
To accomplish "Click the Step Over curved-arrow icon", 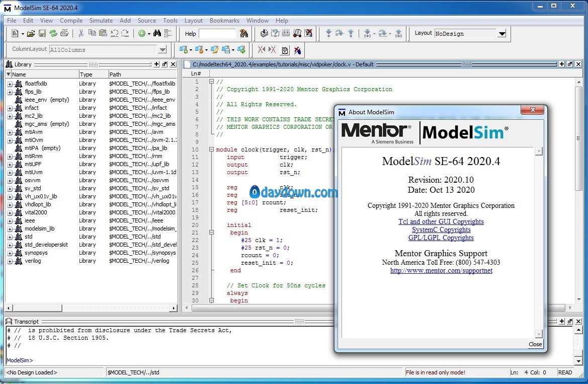I will [340, 33].
